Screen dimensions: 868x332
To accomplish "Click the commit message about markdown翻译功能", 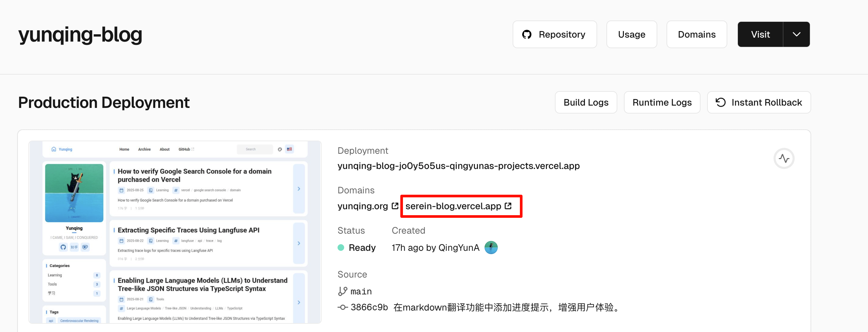I will click(506, 308).
